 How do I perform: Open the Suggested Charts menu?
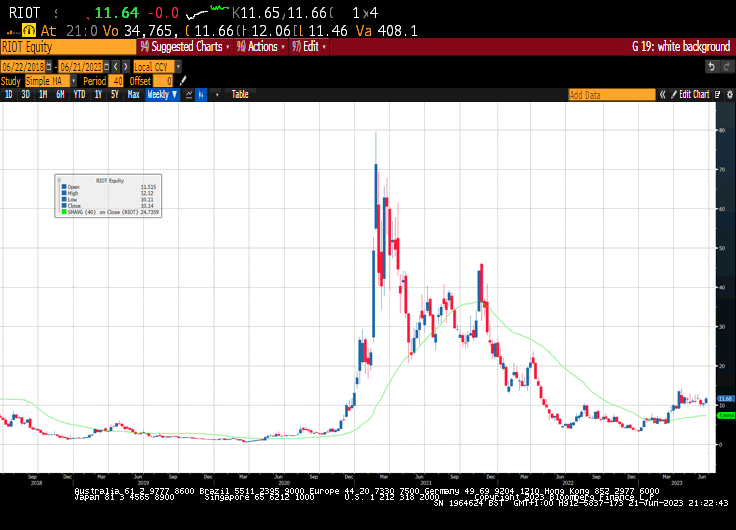[185, 46]
